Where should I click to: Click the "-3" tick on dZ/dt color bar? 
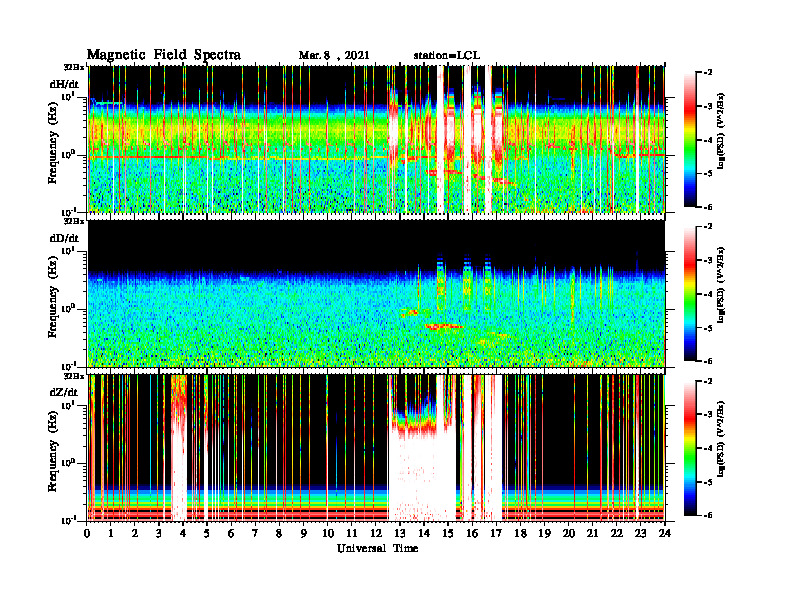point(707,415)
